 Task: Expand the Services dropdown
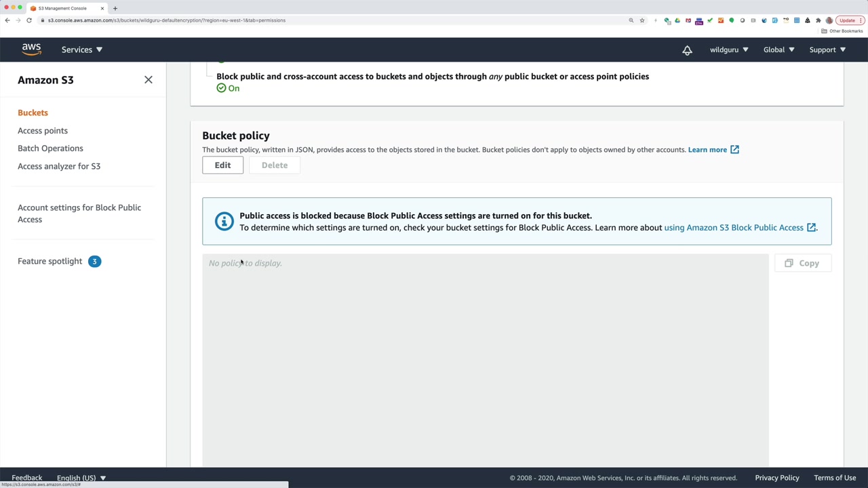click(x=82, y=49)
